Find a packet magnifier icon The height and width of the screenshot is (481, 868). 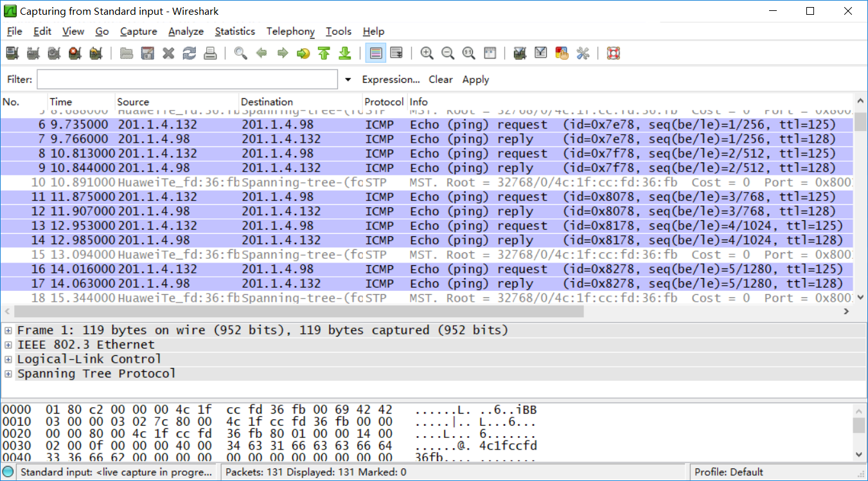[x=240, y=53]
